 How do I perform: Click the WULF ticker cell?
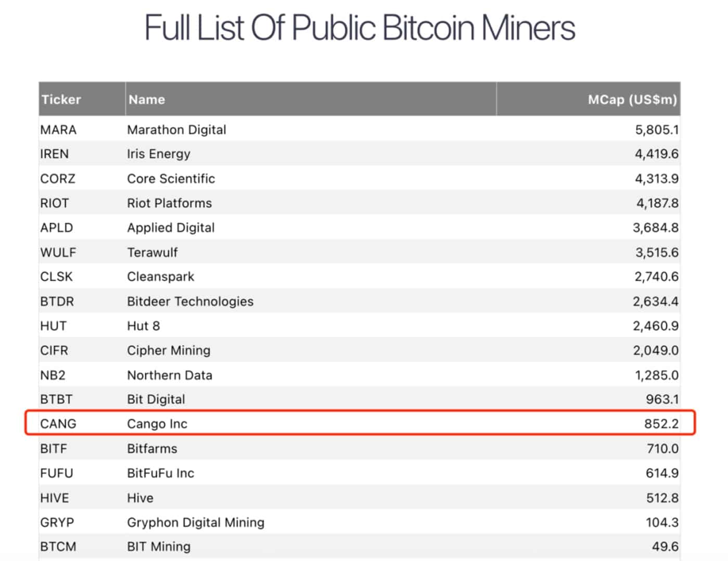click(x=58, y=252)
